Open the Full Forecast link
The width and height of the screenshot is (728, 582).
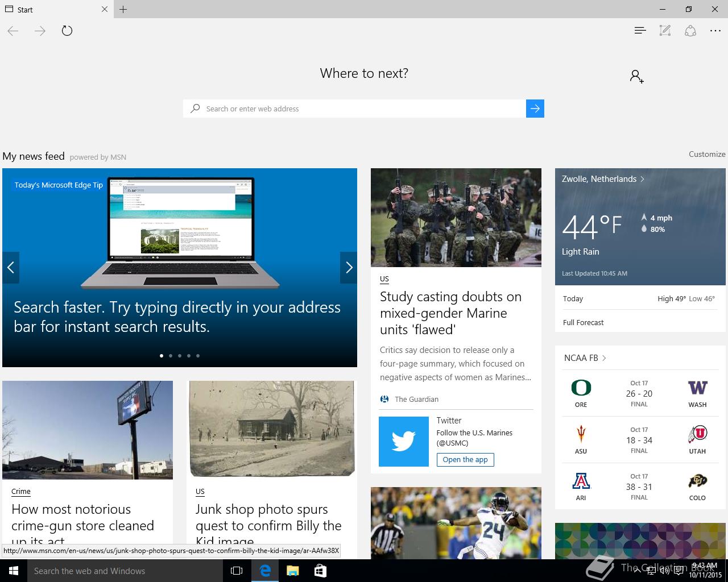point(583,322)
